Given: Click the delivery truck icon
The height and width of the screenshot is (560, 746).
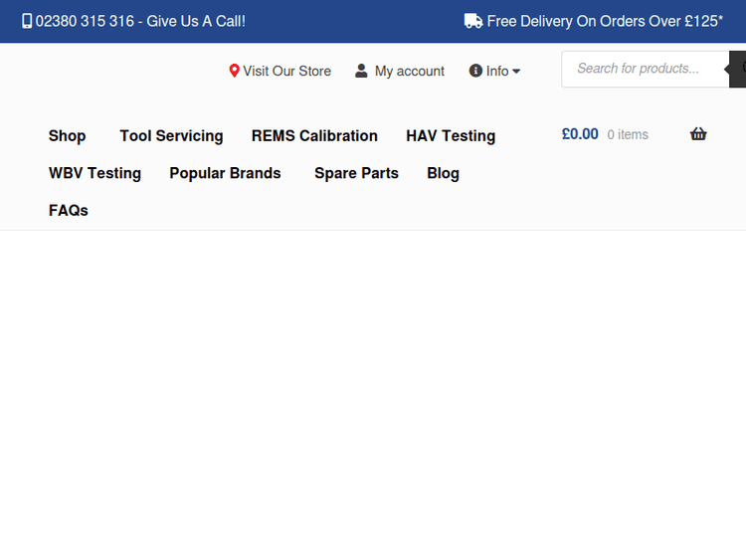Looking at the screenshot, I should point(472,22).
